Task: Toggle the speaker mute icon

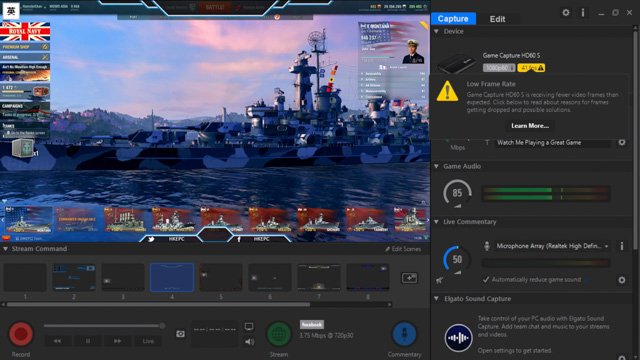Action: point(249,342)
